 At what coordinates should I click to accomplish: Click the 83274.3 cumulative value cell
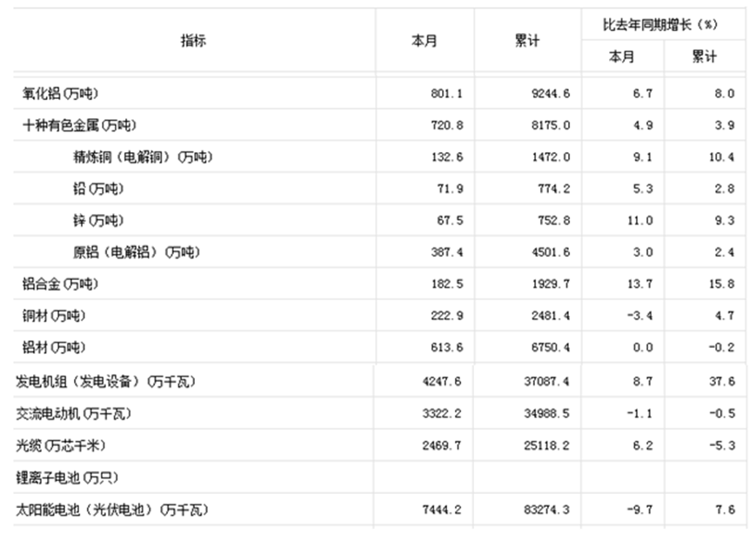point(545,509)
